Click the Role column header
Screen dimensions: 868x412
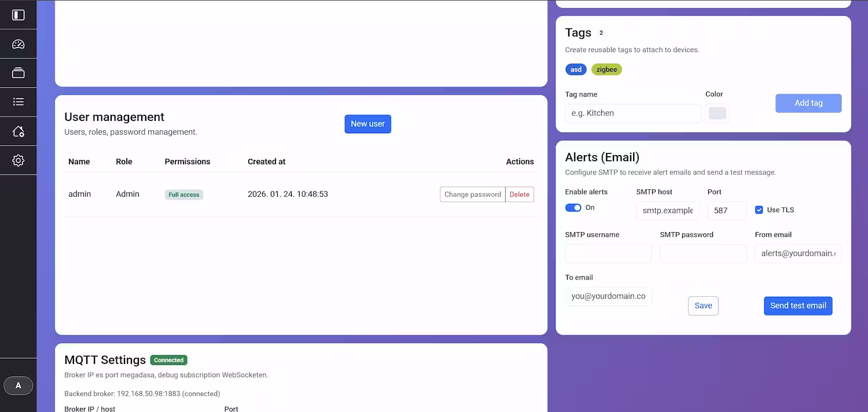point(124,161)
